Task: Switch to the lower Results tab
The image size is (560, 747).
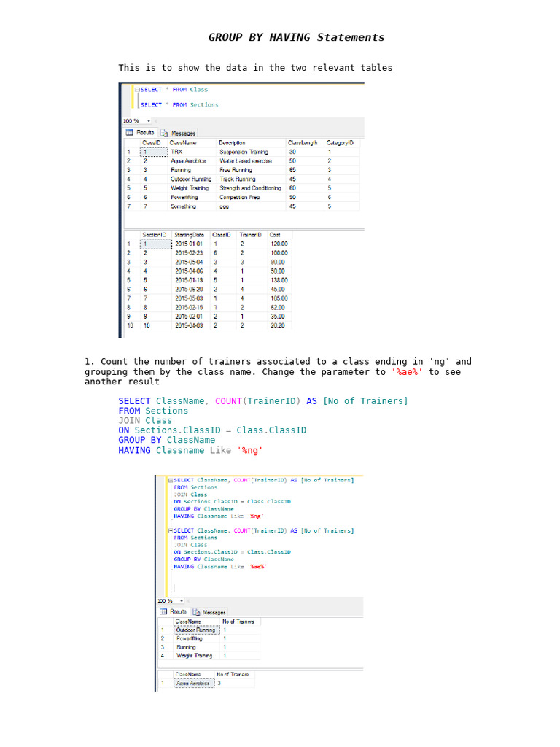Action: click(x=174, y=611)
